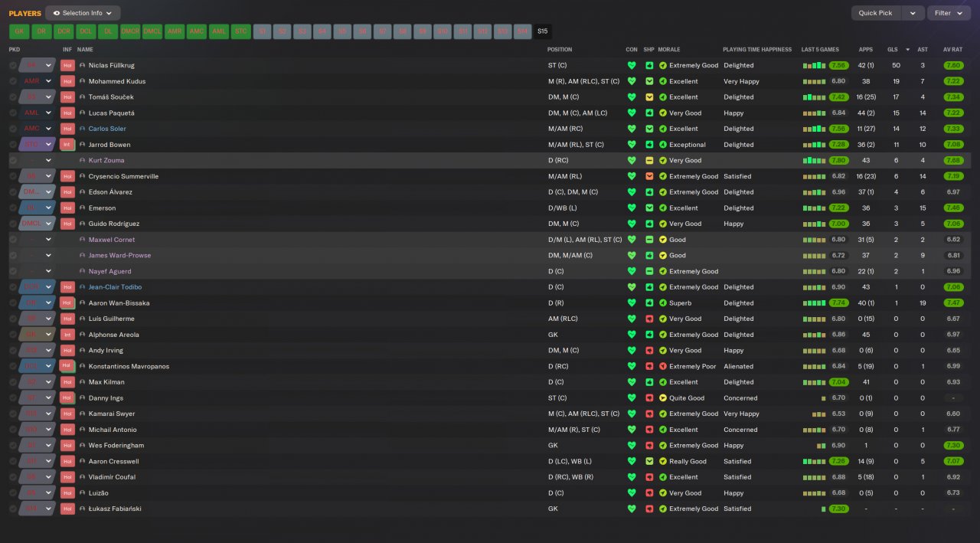Screen dimensions: 980x543
Task: Click Niclas Füllkrug's last 5 games bar
Action: pos(814,65)
